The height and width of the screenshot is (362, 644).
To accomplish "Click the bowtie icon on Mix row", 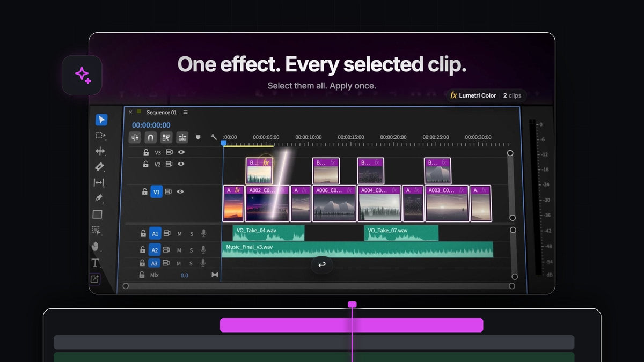I will click(215, 275).
